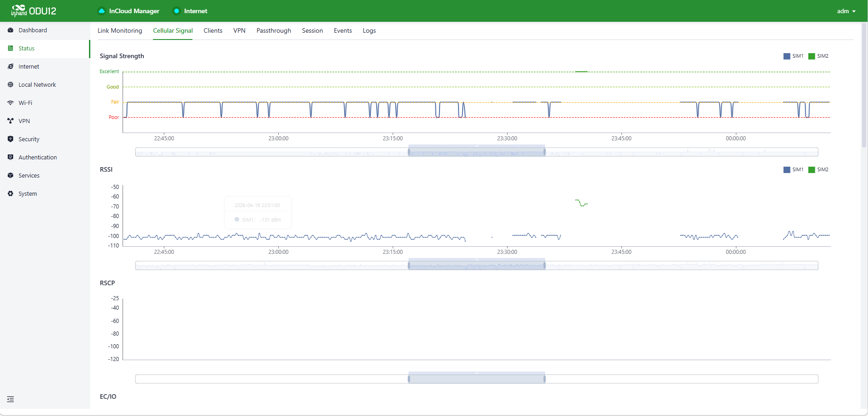Toggle SIM2 series in Signal Strength legend
The width and height of the screenshot is (868, 416).
[x=818, y=56]
